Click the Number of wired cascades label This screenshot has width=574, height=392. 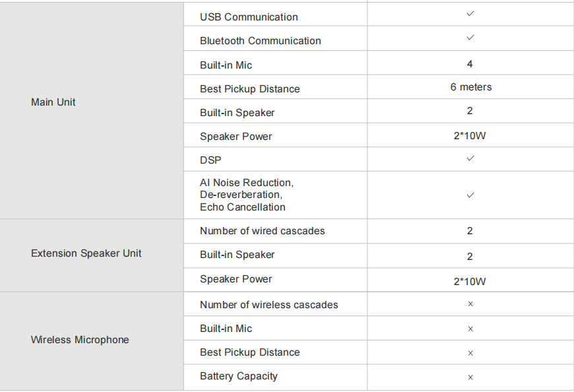(262, 231)
